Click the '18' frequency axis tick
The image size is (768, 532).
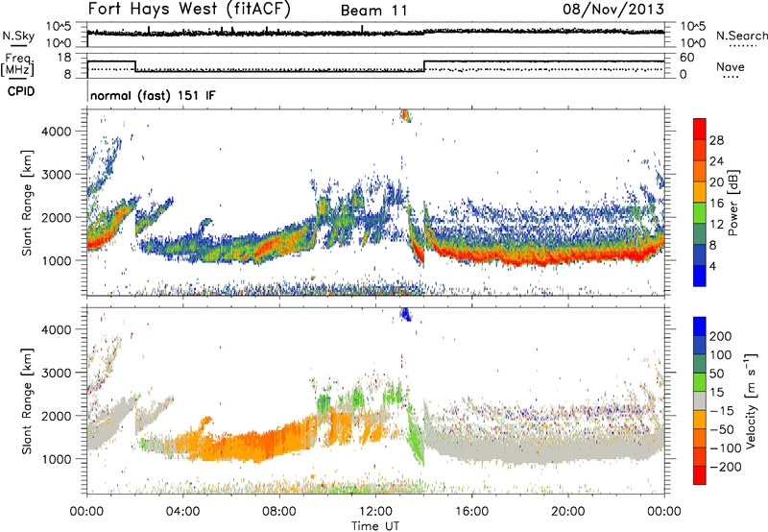pyautogui.click(x=64, y=58)
